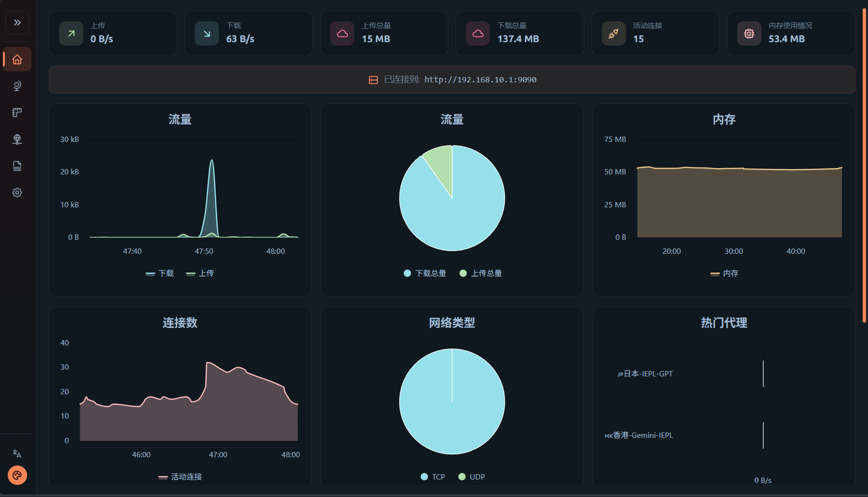The height and width of the screenshot is (497, 868).
Task: Click the third sidebar navigation icon below globe
Action: 17,113
